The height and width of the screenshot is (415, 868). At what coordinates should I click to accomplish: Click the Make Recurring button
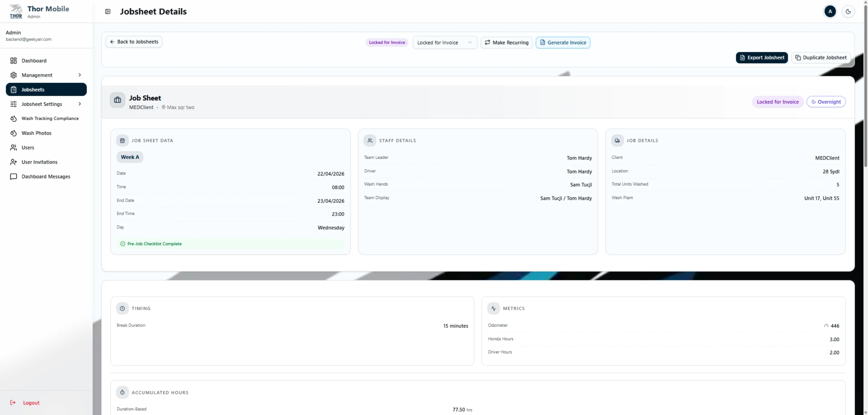(506, 43)
